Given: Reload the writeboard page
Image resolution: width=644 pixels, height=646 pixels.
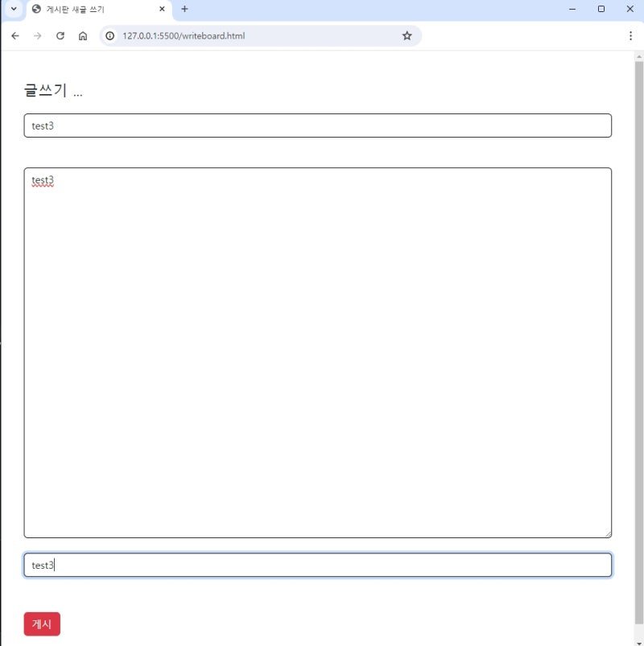Looking at the screenshot, I should point(60,36).
